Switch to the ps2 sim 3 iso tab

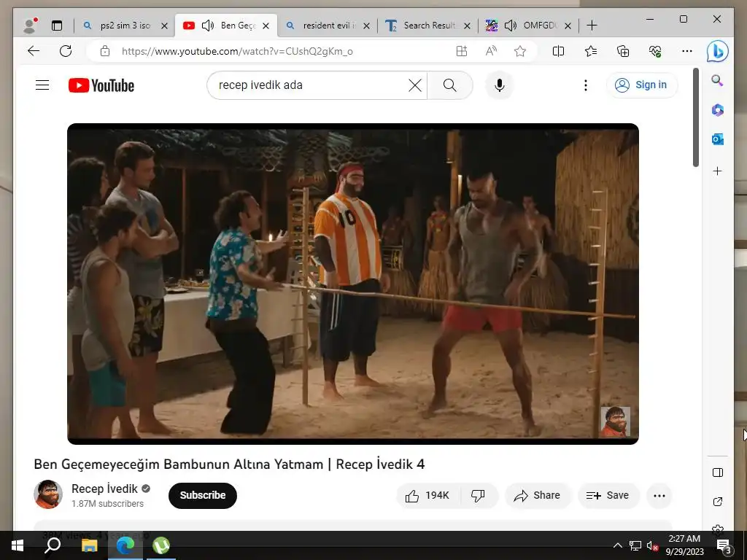(x=125, y=26)
